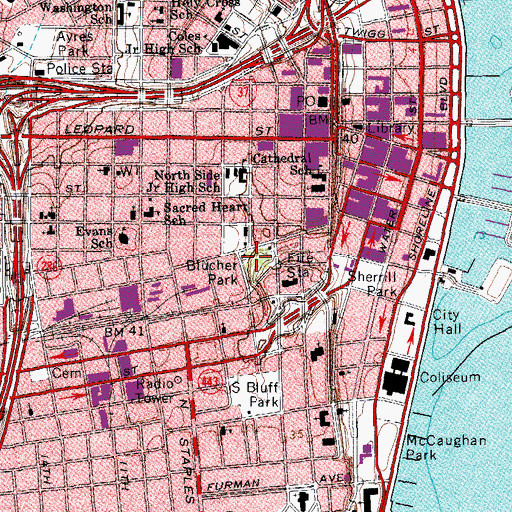Click the Radio Tower label
Image resolution: width=512 pixels, height=512 pixels.
pos(154,391)
